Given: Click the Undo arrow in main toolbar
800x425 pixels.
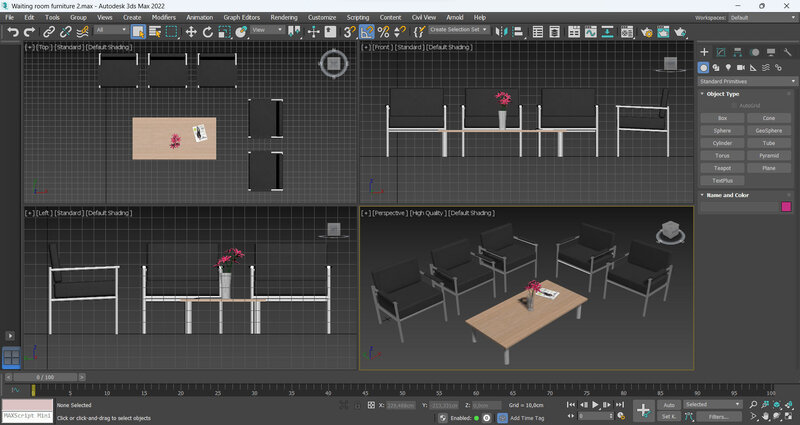Looking at the screenshot, I should pyautogui.click(x=13, y=31).
